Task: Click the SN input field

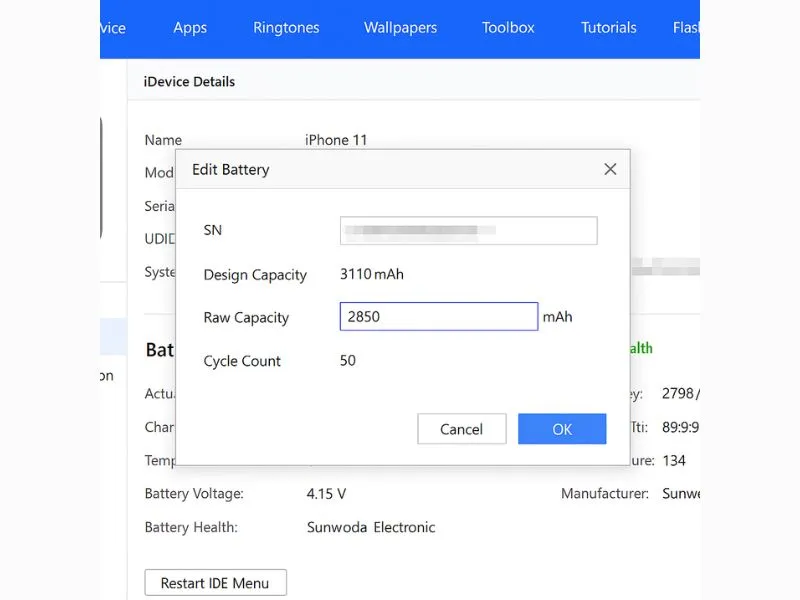Action: (468, 231)
